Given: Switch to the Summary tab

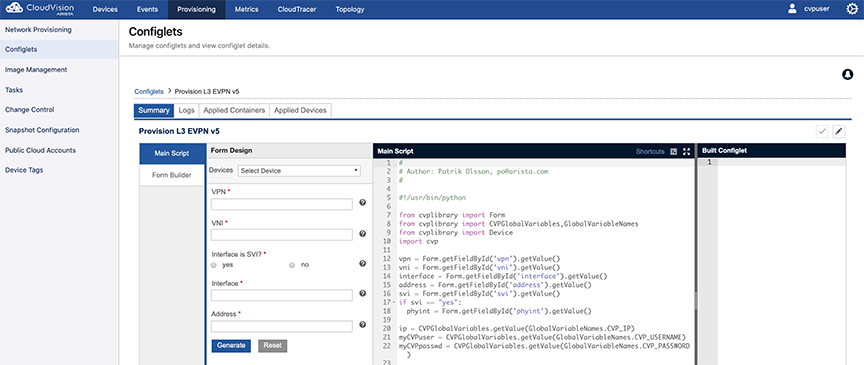Looking at the screenshot, I should [154, 110].
